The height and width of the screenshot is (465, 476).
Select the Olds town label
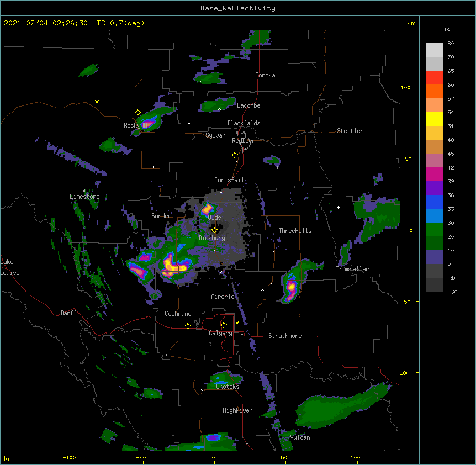coord(214,218)
